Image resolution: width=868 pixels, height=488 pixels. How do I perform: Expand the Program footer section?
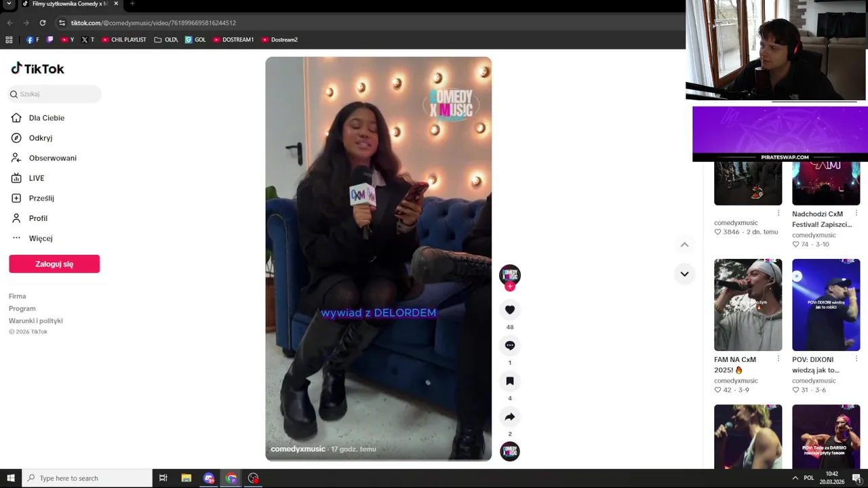click(x=22, y=308)
